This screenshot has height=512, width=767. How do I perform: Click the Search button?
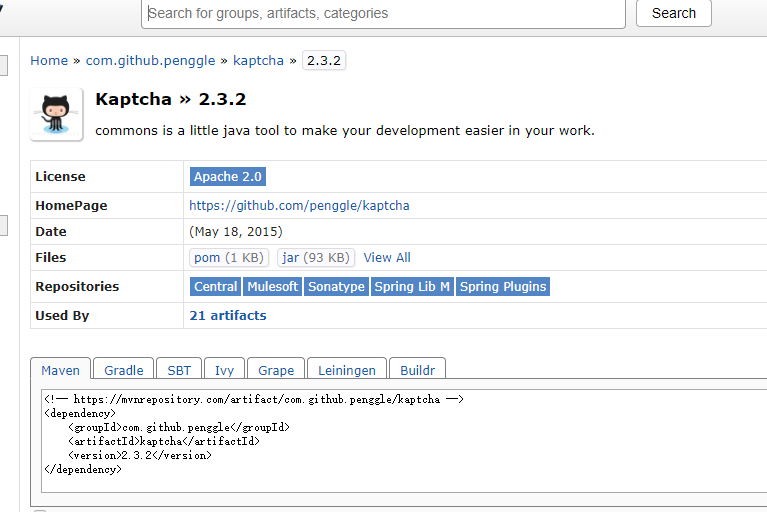coord(674,13)
